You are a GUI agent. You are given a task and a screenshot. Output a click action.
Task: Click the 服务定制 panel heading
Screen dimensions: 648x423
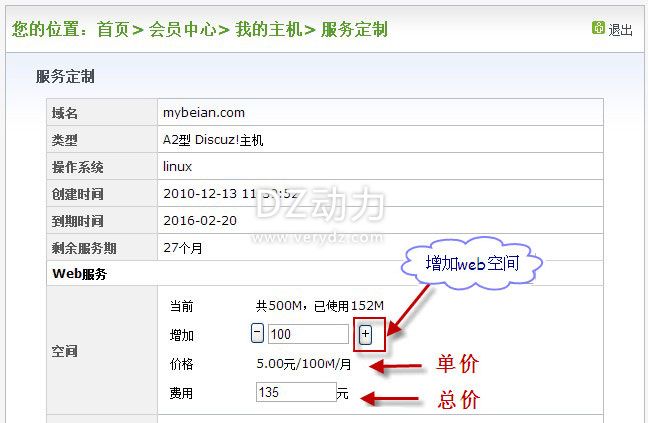tap(65, 76)
